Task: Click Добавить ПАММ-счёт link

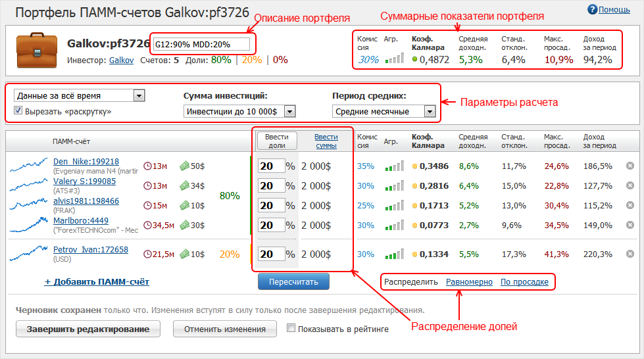Action: 97,282
